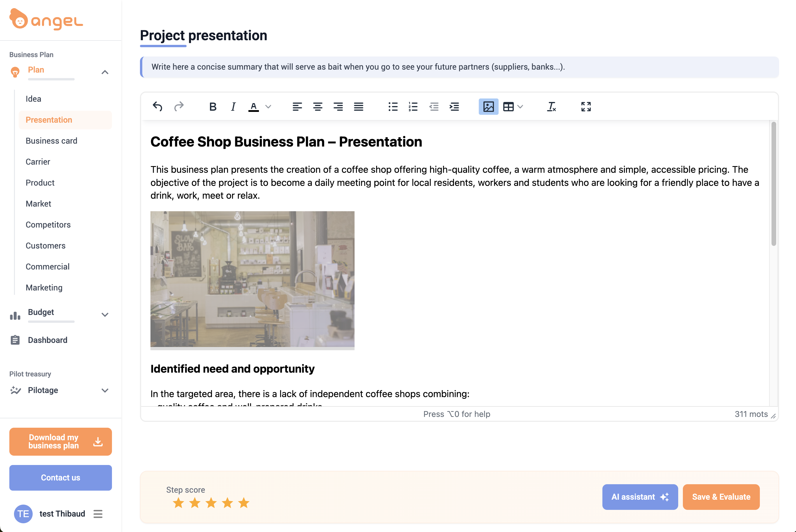Open the font color dropdown

point(269,107)
